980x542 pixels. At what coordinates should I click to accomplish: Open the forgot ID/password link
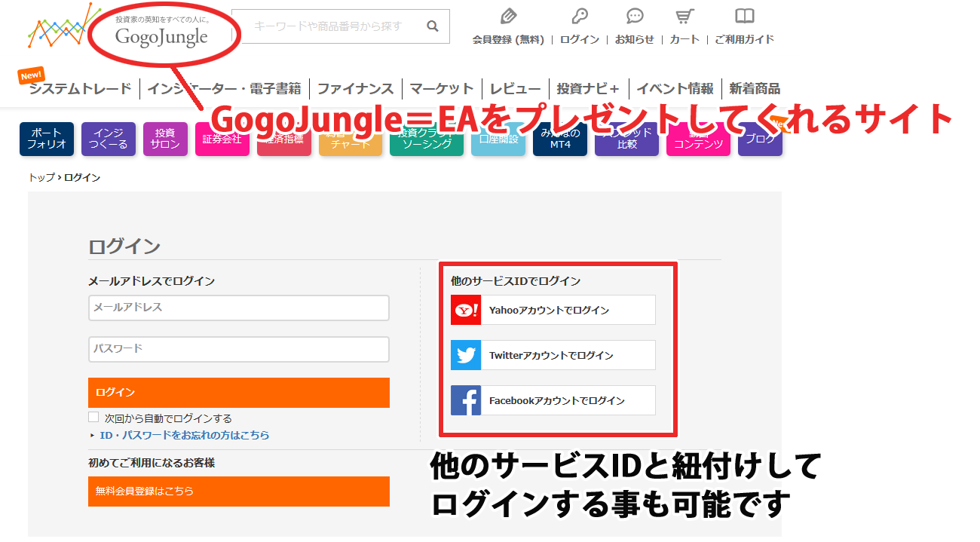coord(184,435)
